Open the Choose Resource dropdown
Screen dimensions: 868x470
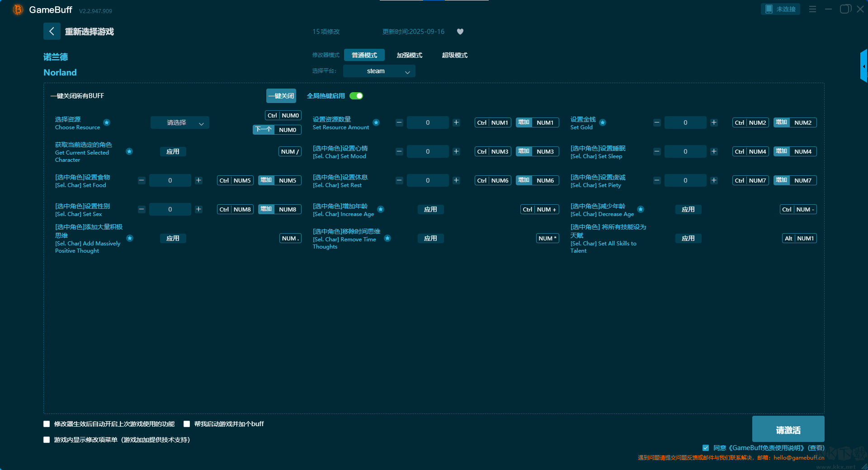(x=180, y=122)
